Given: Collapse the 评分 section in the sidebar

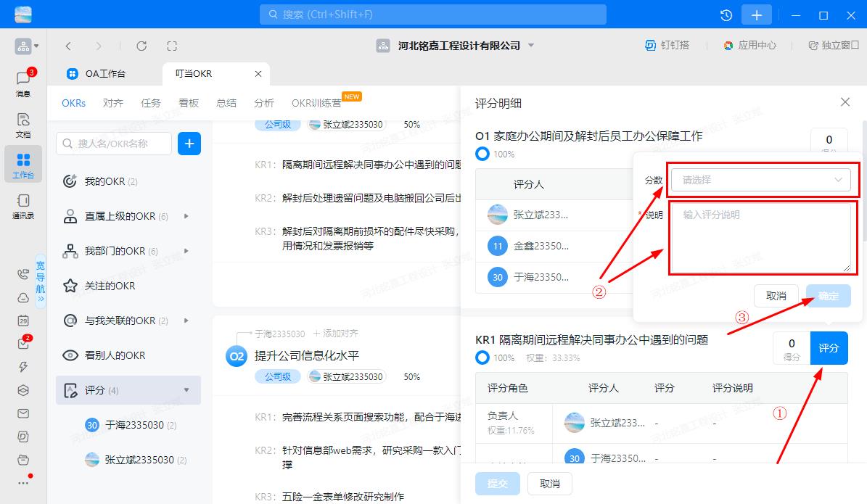Looking at the screenshot, I should coord(186,390).
